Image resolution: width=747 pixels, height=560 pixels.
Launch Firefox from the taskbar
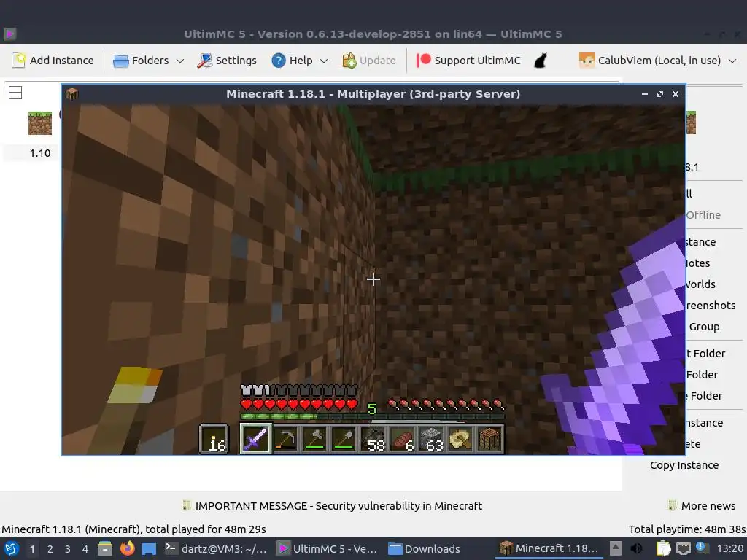(127, 548)
